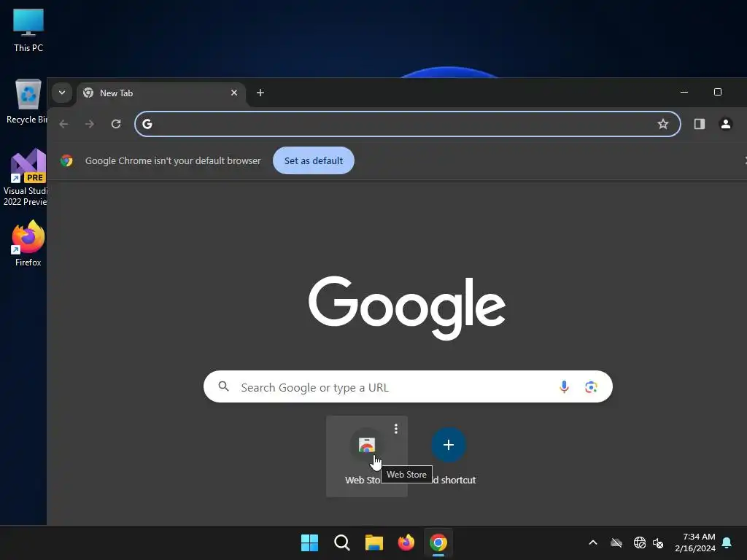Click the Google logo
This screenshot has height=560, width=747.
(407, 307)
